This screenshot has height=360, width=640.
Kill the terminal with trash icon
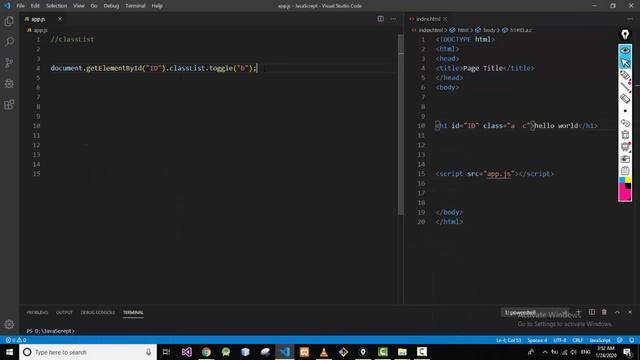pyautogui.click(x=604, y=312)
